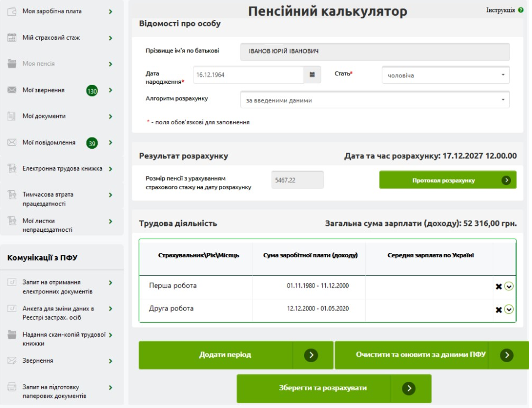Click the envelope icon for Мої звернення
Screen dimensions: 532x408
coord(12,90)
